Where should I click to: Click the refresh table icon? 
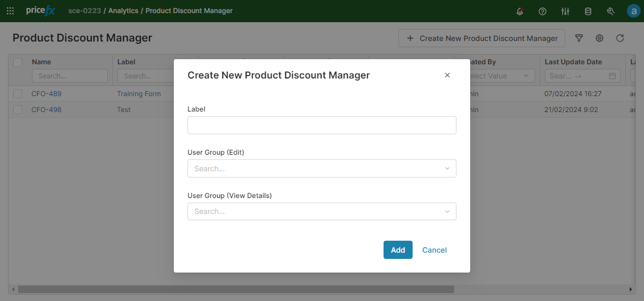pos(620,38)
